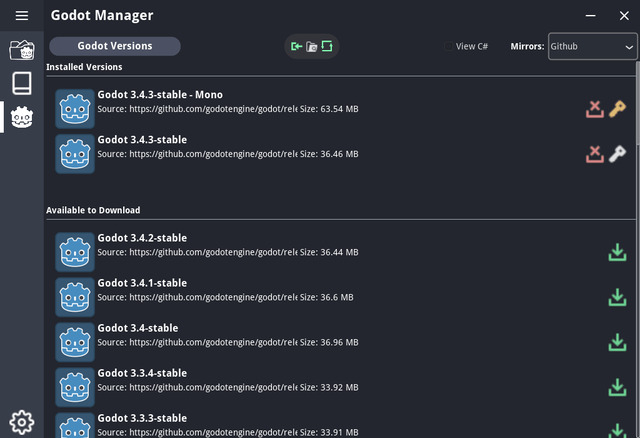Select the Godot head sidebar icon
The width and height of the screenshot is (640, 438).
(x=22, y=117)
